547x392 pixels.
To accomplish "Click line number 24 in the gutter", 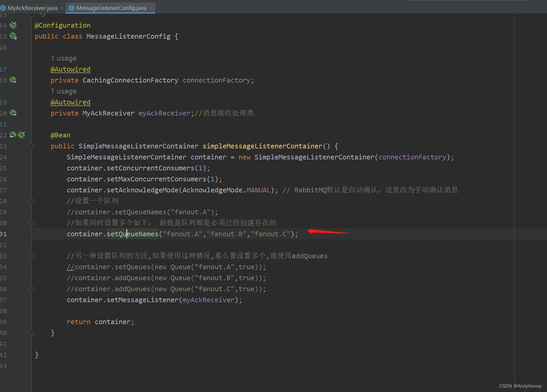I will [3, 157].
